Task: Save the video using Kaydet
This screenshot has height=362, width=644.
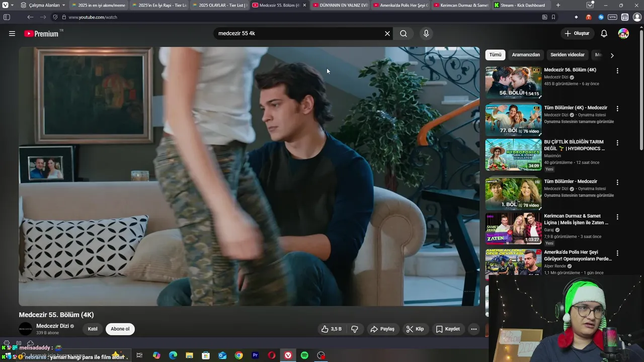Action: (x=448, y=329)
